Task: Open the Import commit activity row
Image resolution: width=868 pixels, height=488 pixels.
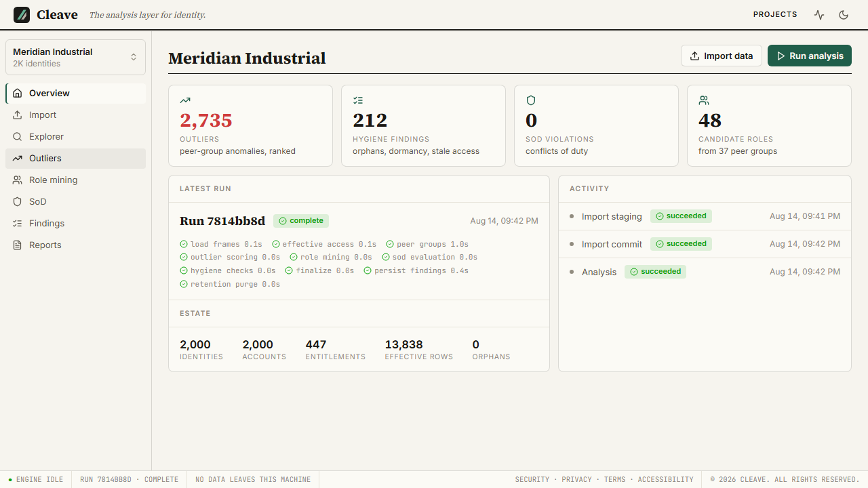Action: tap(705, 244)
